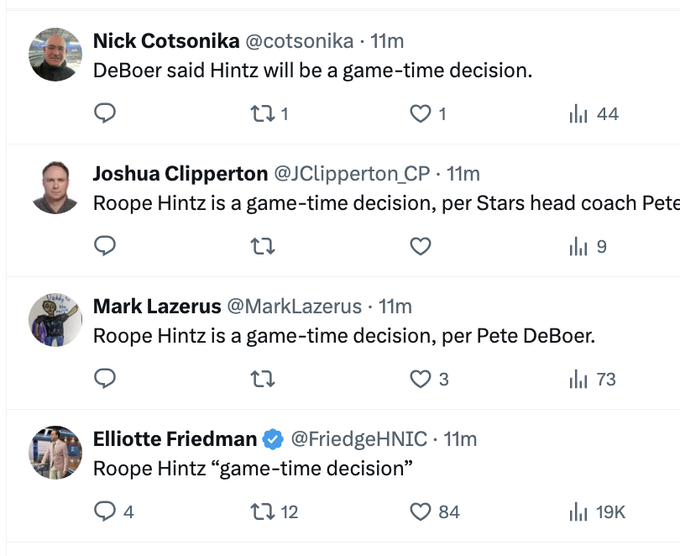
Task: Reply to Elliotte Friedman's tweet
Action: [105, 512]
